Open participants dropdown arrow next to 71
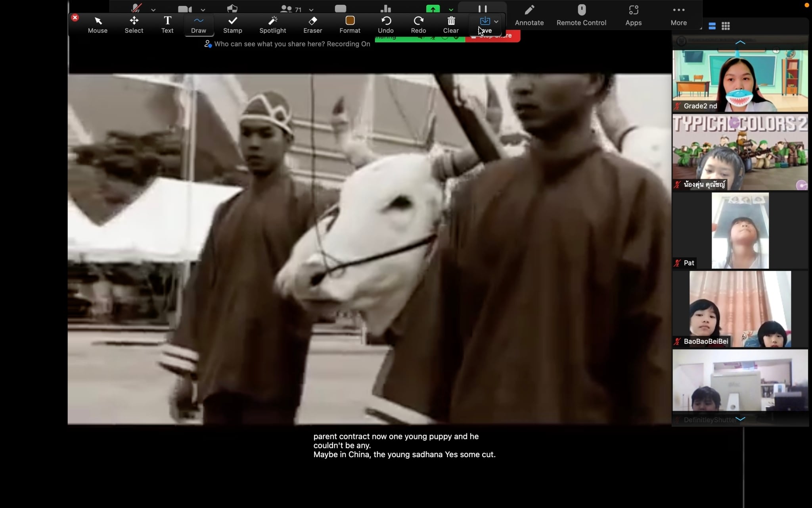 point(311,10)
